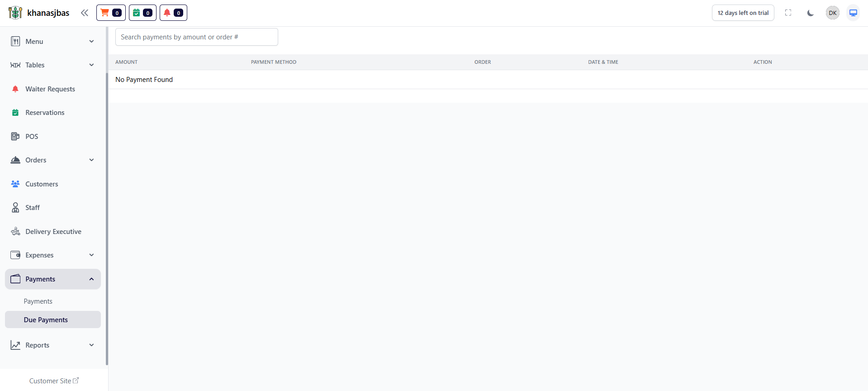Image resolution: width=868 pixels, height=391 pixels.
Task: Focus the search payments input field
Action: (x=197, y=37)
